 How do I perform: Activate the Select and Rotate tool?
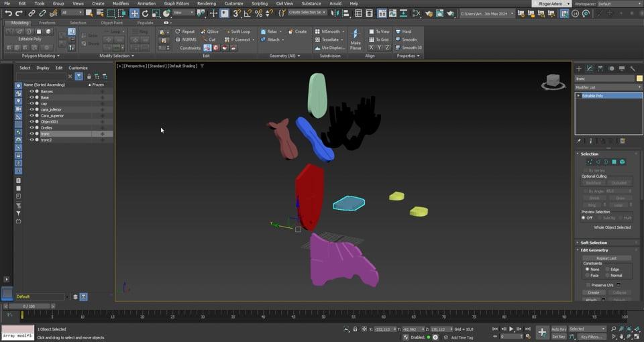pyautogui.click(x=145, y=13)
